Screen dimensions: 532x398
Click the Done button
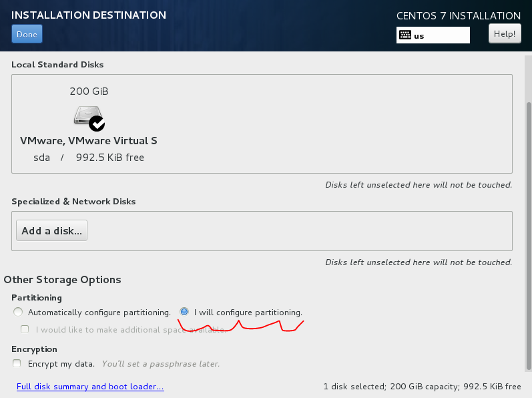27,35
